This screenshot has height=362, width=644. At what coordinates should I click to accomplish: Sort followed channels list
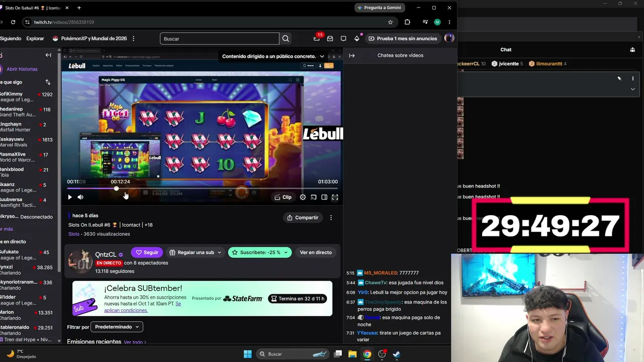pyautogui.click(x=48, y=82)
